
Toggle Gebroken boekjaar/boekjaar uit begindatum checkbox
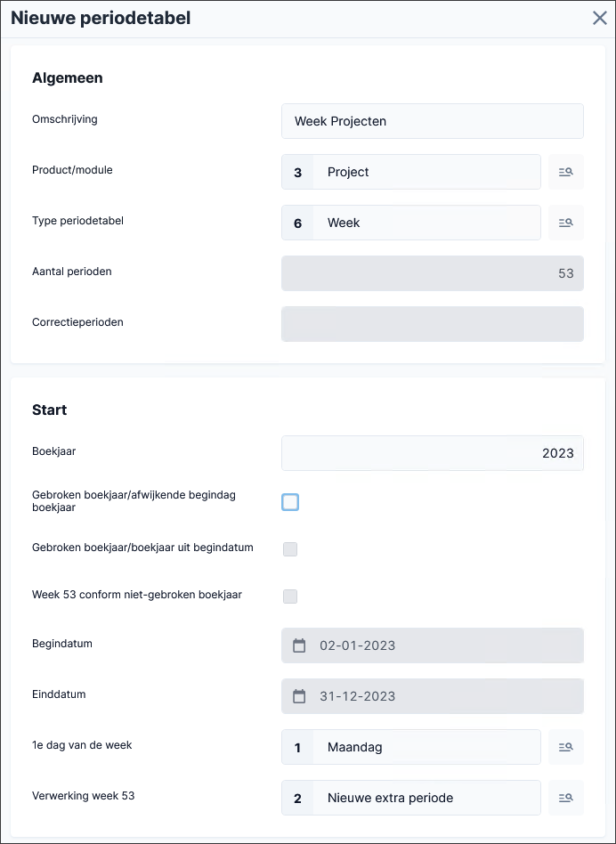[x=290, y=549]
